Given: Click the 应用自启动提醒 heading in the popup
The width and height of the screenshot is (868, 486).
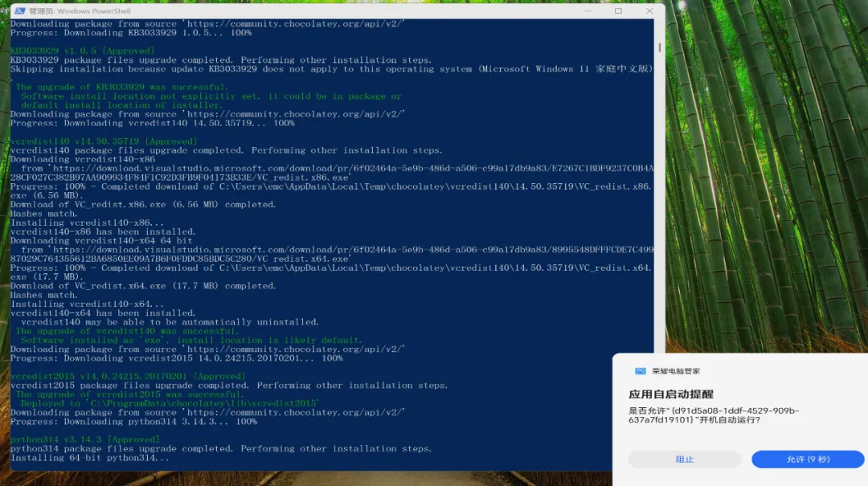Looking at the screenshot, I should pos(671,394).
